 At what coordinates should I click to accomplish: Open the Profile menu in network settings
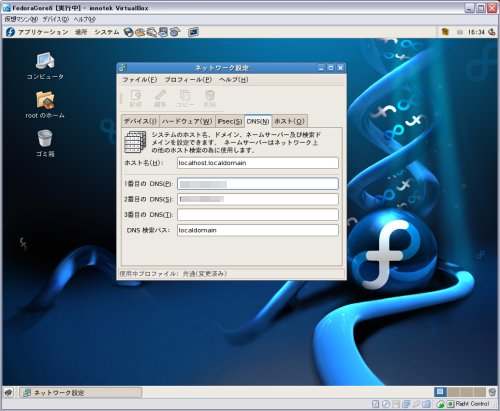188,80
